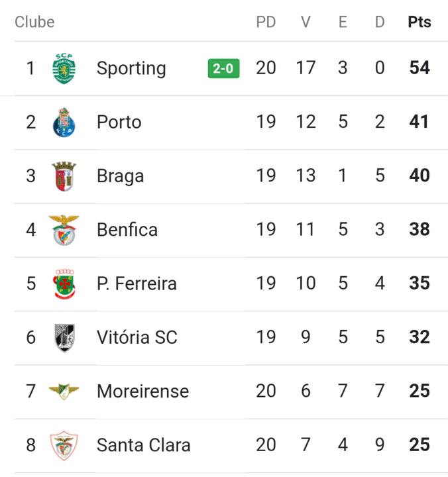448x477 pixels.
Task: Click the Santa Clara crest icon
Action: point(64,445)
